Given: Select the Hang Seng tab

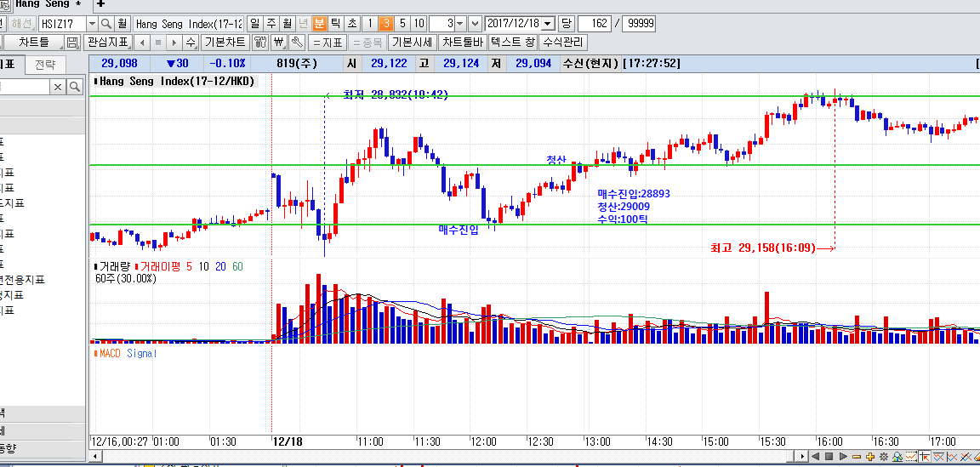Looking at the screenshot, I should (47, 3).
